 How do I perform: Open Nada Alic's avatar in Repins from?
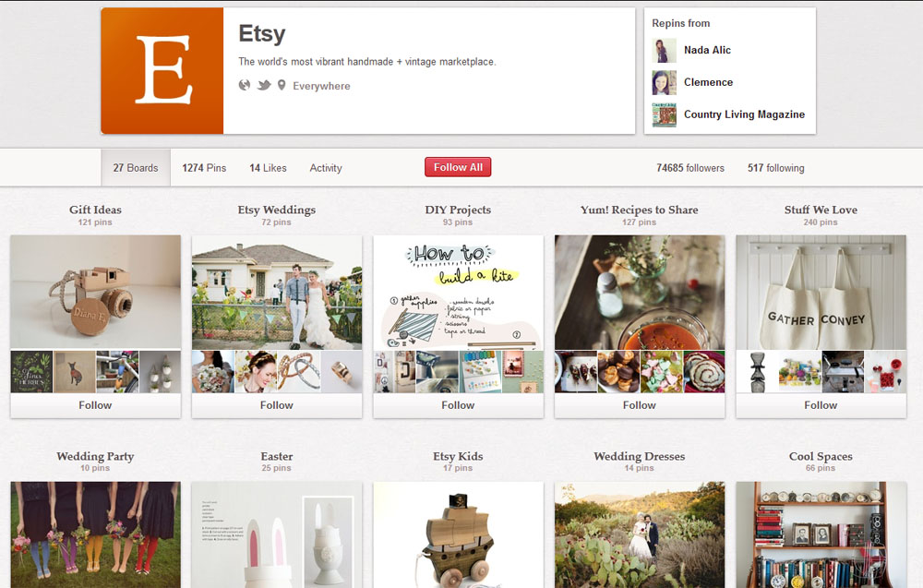pyautogui.click(x=664, y=51)
